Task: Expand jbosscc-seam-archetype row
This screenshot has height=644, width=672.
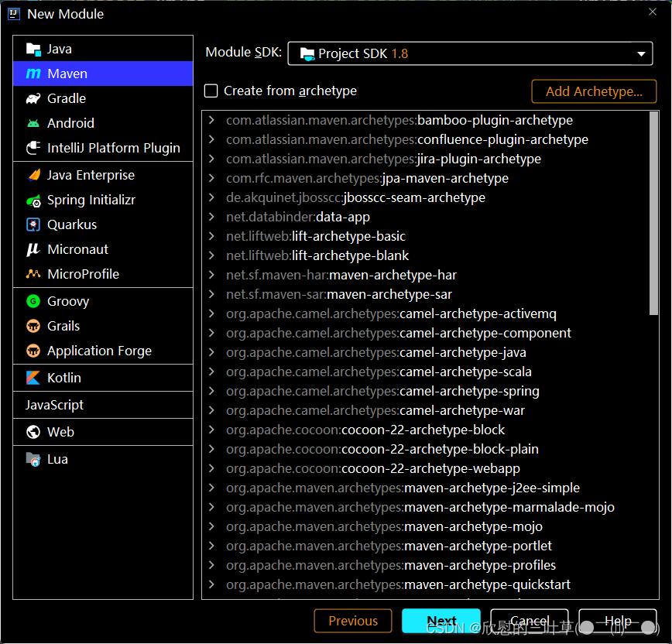Action: 211,197
